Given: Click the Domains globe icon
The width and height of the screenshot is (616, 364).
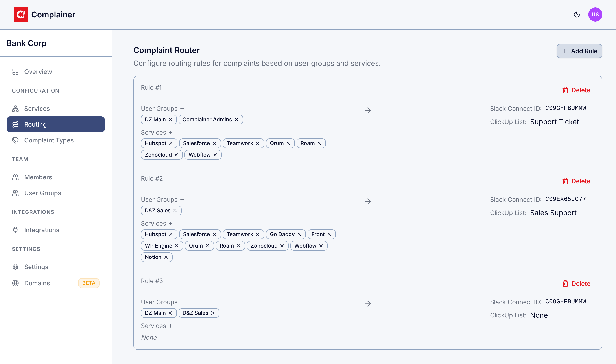Looking at the screenshot, I should (x=15, y=283).
